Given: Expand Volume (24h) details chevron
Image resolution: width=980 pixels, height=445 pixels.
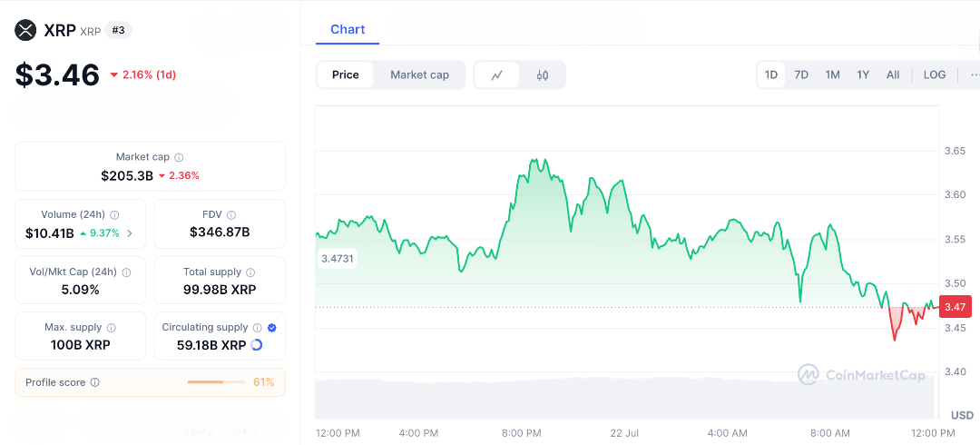Looking at the screenshot, I should 129,233.
